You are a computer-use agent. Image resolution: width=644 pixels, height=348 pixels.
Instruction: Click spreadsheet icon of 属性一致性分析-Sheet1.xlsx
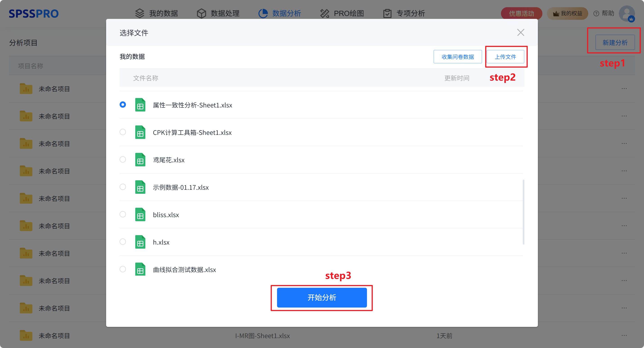pyautogui.click(x=140, y=105)
